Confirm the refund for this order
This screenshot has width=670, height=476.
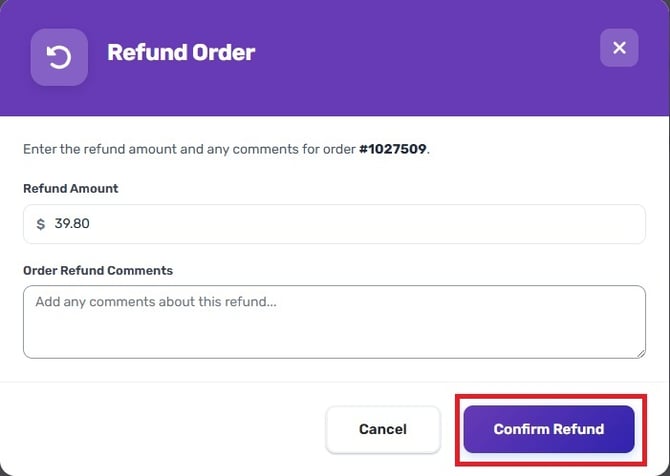[x=549, y=429]
